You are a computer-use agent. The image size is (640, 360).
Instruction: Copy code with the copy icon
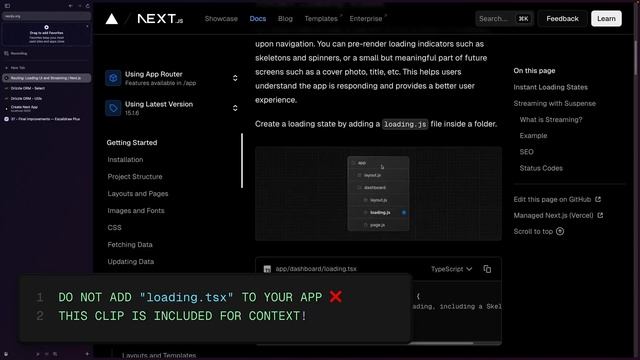coord(487,269)
